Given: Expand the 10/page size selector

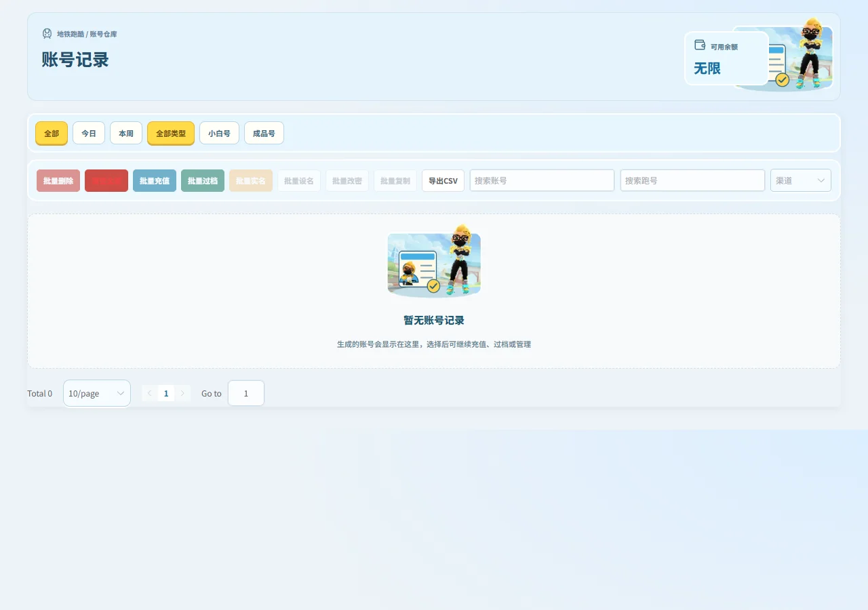Looking at the screenshot, I should coord(97,393).
